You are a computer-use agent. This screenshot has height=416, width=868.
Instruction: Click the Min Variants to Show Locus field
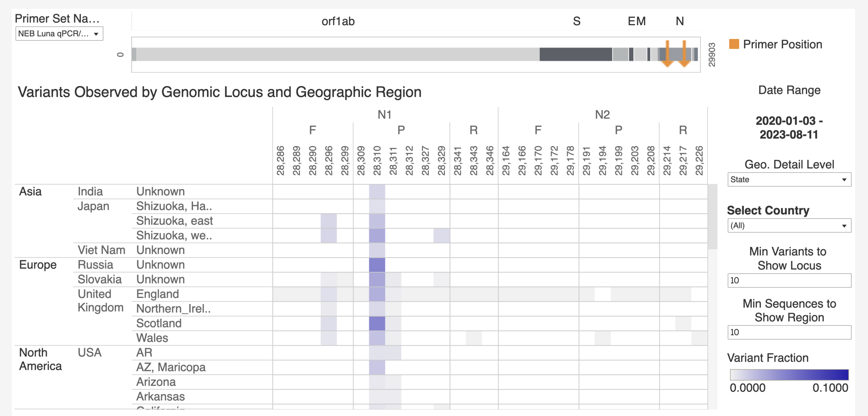tap(789, 280)
